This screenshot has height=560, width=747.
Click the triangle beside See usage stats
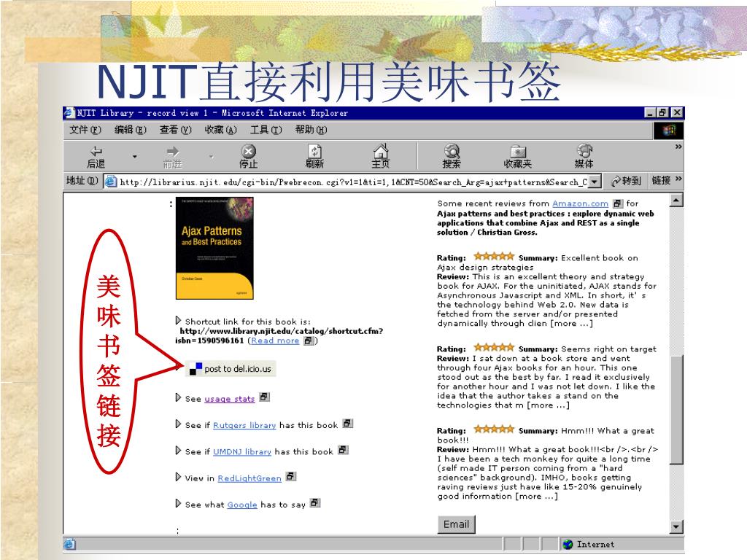click(178, 397)
